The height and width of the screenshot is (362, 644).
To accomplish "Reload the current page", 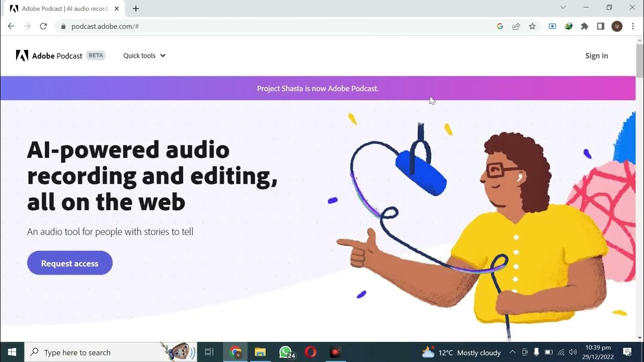I will [x=43, y=26].
